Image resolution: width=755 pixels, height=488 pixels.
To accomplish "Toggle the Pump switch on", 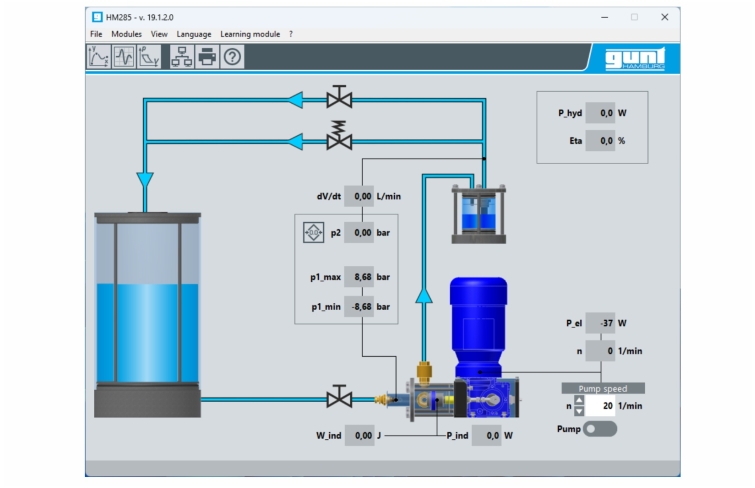I will click(x=600, y=429).
